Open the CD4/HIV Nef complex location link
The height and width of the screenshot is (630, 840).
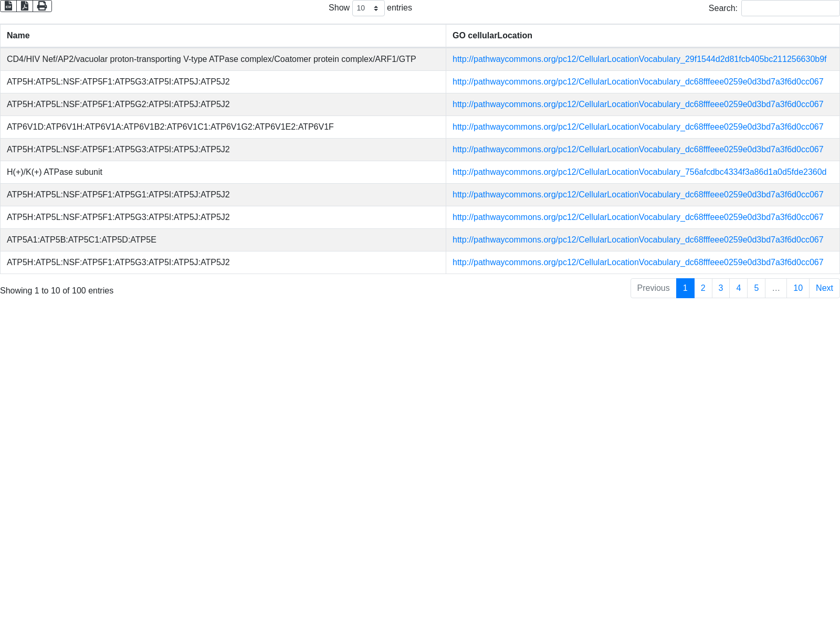click(639, 59)
